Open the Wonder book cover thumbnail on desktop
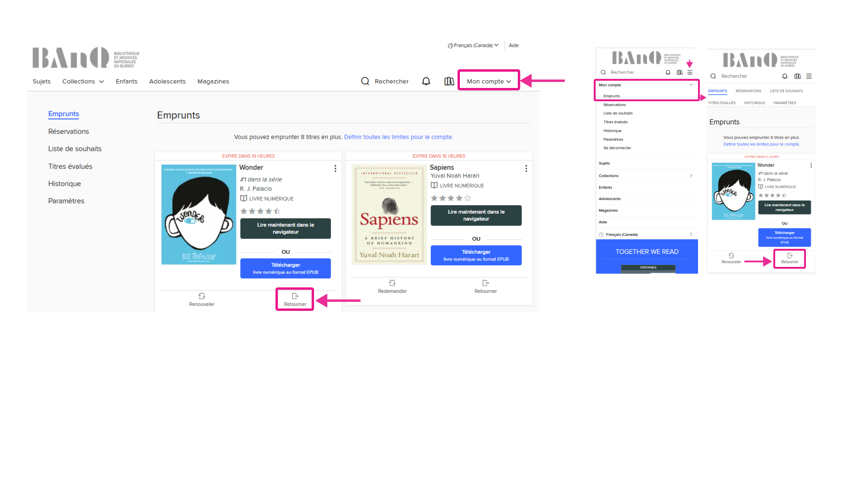 [199, 214]
